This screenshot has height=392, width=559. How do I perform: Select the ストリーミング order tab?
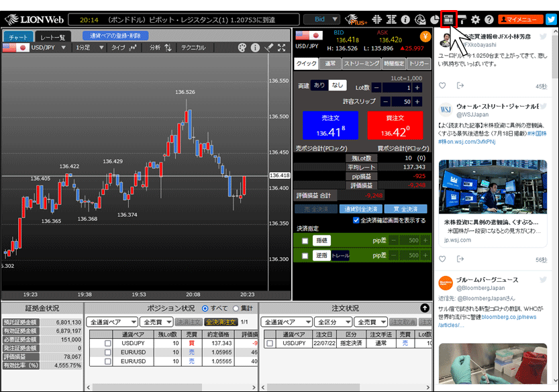click(x=360, y=64)
